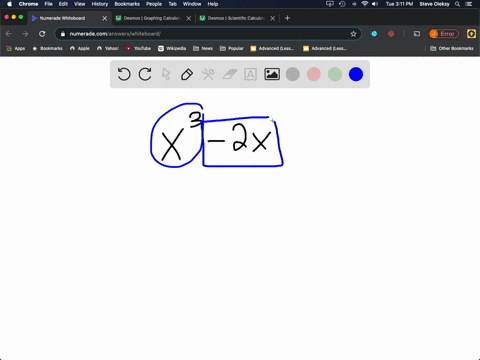Set pen color to green
The image size is (480, 360).
click(335, 74)
